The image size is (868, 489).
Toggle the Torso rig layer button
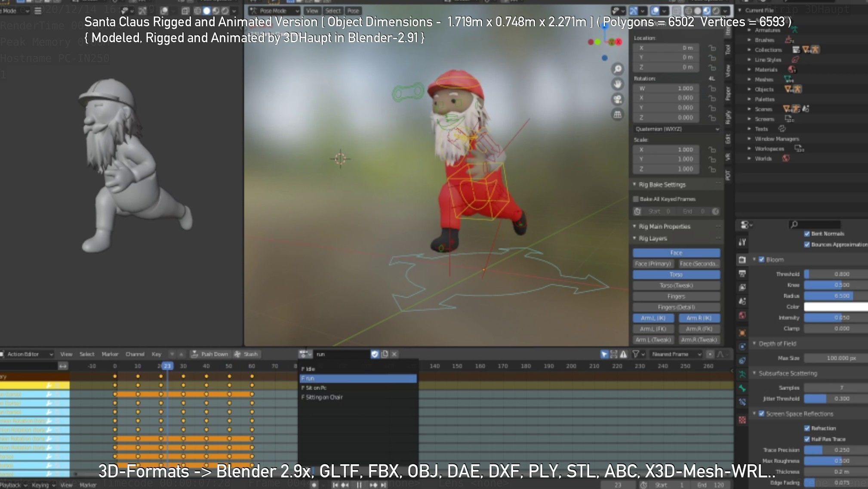point(676,275)
